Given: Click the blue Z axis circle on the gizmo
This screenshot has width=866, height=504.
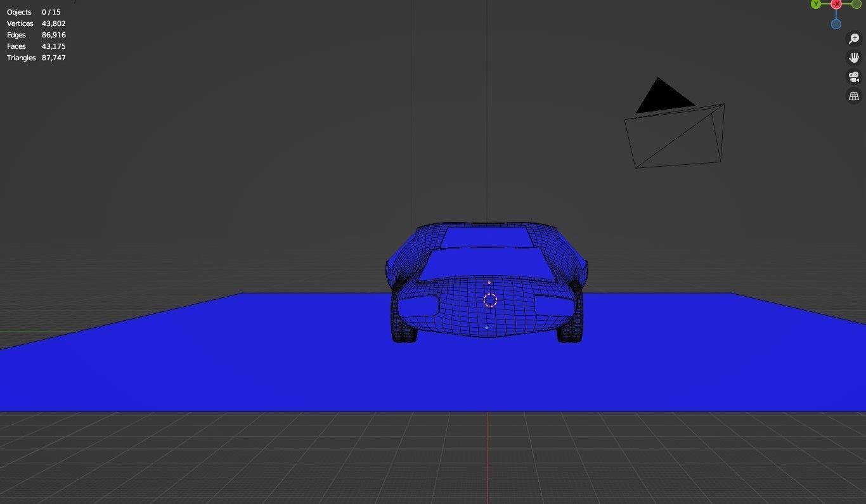Looking at the screenshot, I should (x=836, y=24).
